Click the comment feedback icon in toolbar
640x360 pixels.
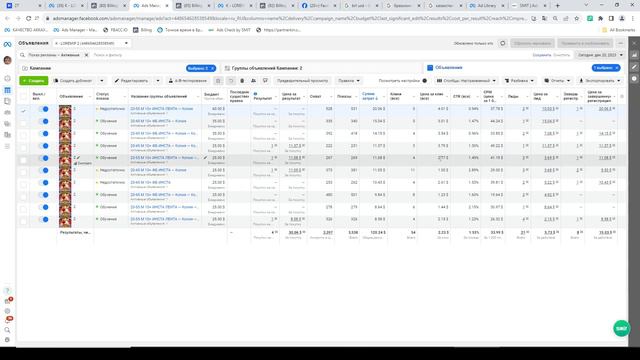point(265,81)
